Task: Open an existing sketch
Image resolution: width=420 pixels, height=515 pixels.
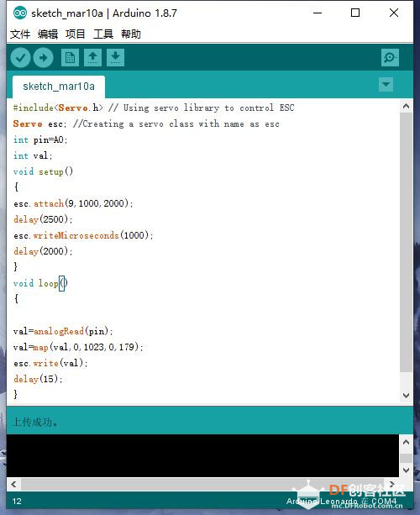Action: [x=92, y=58]
